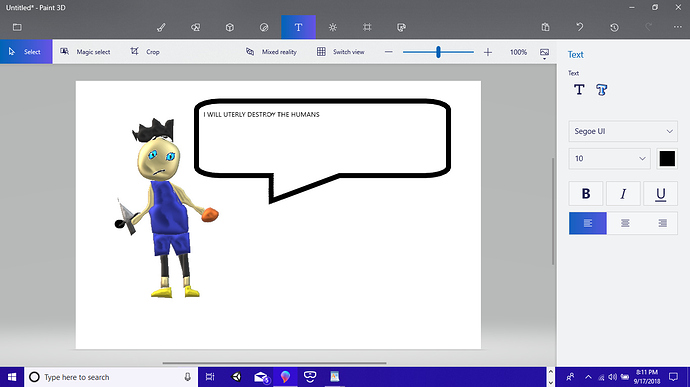Select the Text tool tab
This screenshot has width=690, height=387.
(x=298, y=27)
